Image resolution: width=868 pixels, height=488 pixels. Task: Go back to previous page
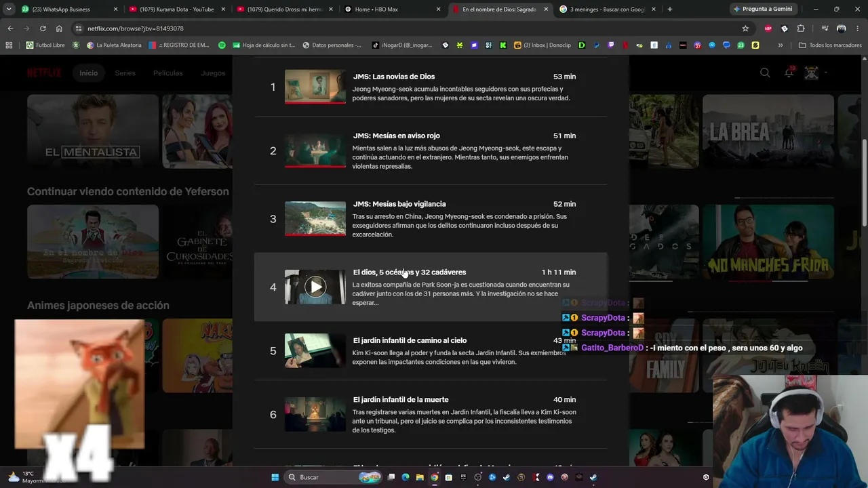[x=10, y=28]
